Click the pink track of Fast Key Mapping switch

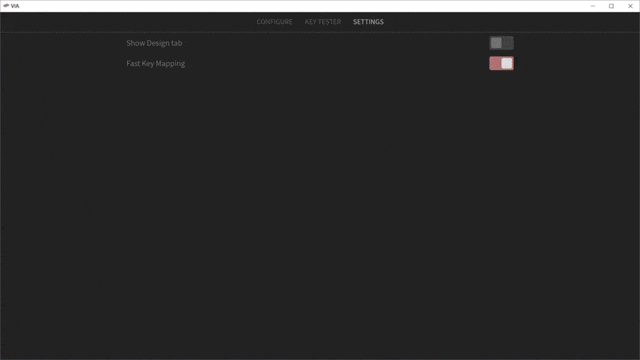[495, 63]
